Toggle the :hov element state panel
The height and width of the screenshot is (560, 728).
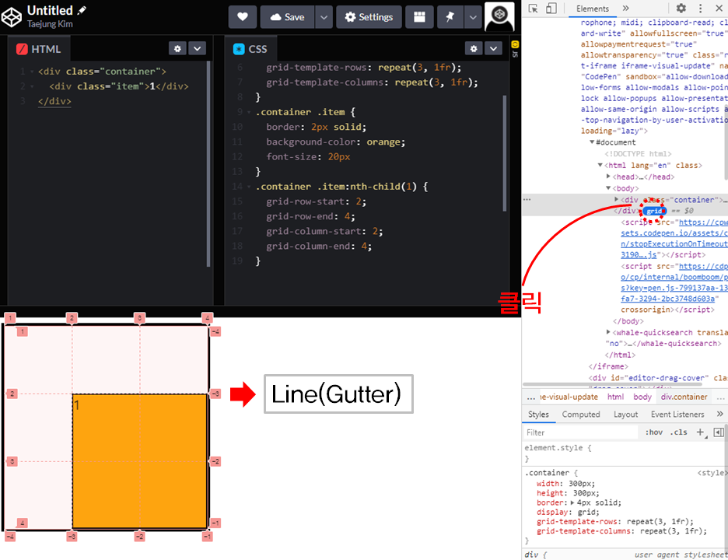click(x=653, y=432)
